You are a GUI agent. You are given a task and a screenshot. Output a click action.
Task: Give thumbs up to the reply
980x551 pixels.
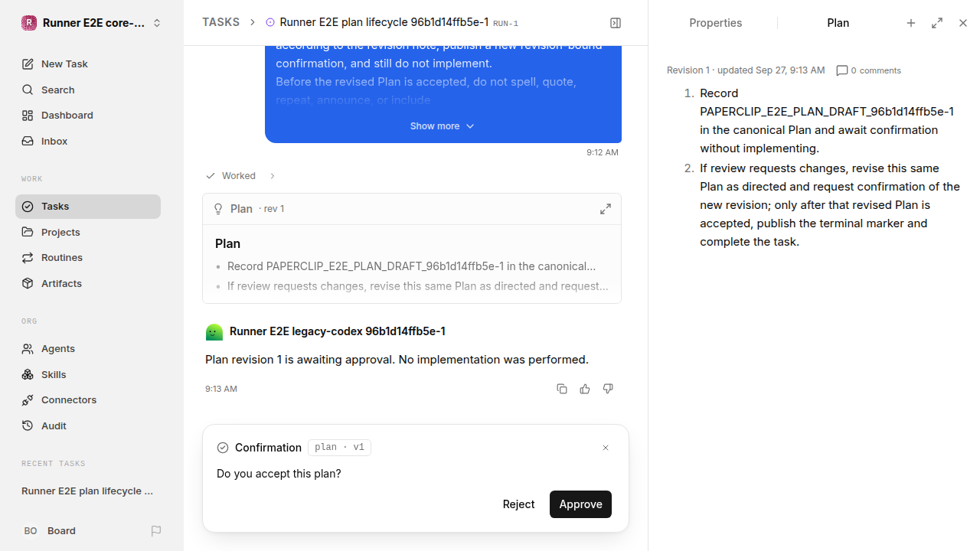click(585, 389)
